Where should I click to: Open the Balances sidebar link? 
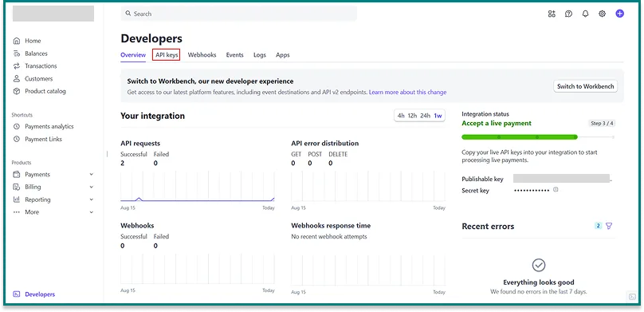coord(36,53)
